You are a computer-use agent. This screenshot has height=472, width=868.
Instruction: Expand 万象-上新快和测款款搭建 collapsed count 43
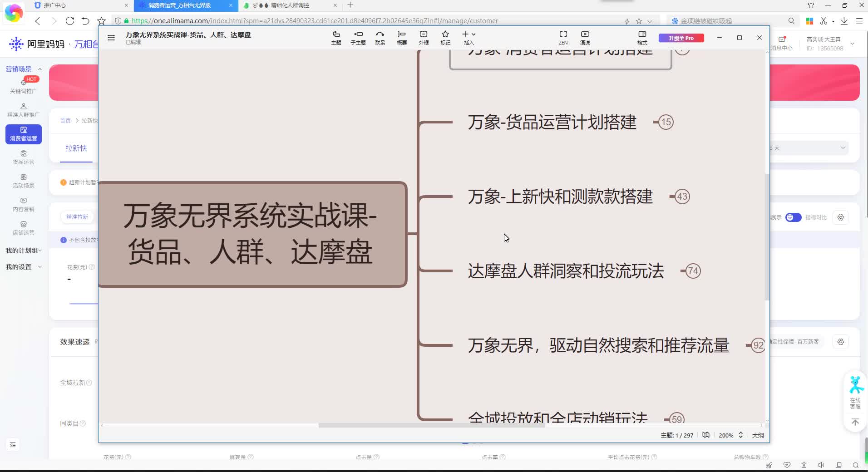pyautogui.click(x=682, y=197)
